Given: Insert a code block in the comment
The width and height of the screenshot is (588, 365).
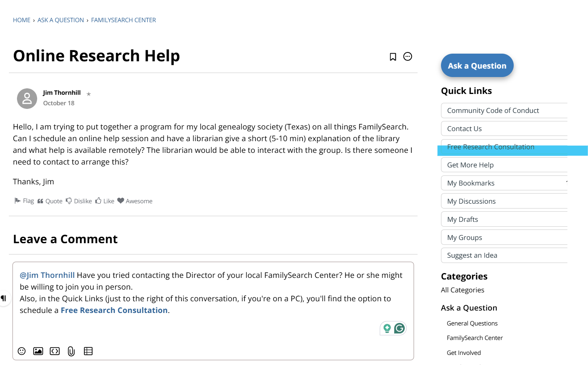Looking at the screenshot, I should [55, 351].
